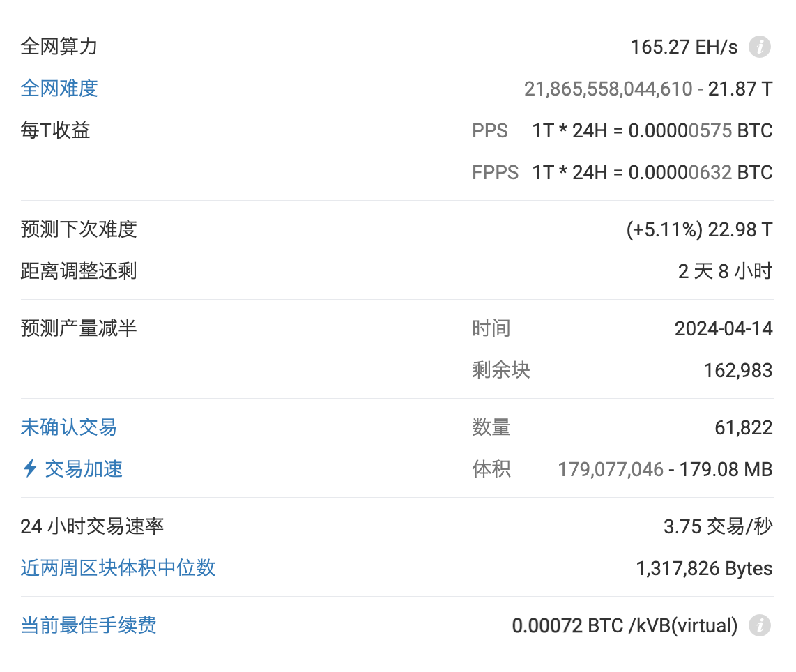796x672 pixels.
Task: Click the remaining blocks count 162,983
Action: tap(737, 370)
